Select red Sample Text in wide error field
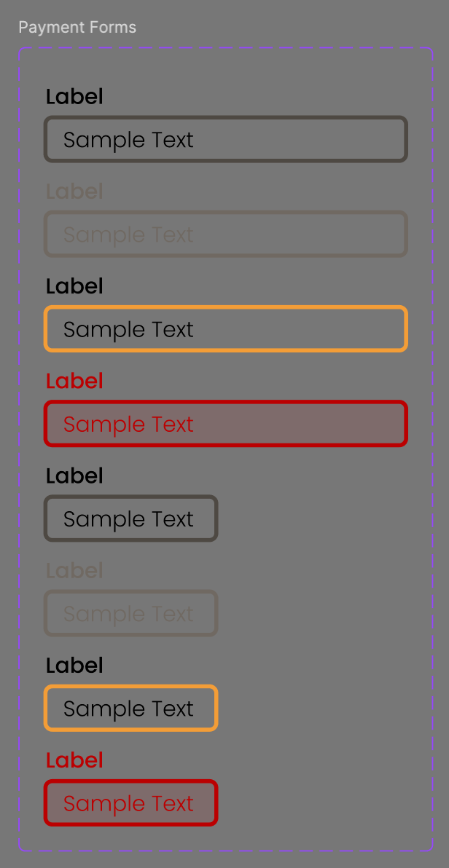Screen dimensions: 449x868 pyautogui.click(x=128, y=424)
